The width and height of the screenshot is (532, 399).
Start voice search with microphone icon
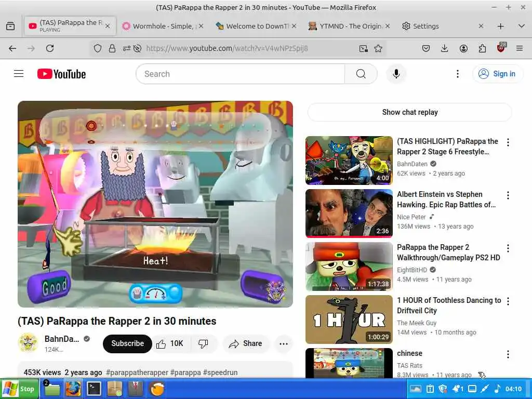396,74
